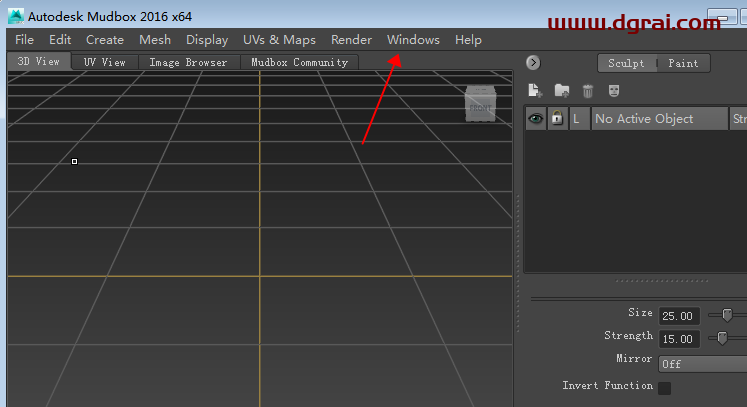Click the new layer folder icon
747x407 pixels.
coord(562,91)
